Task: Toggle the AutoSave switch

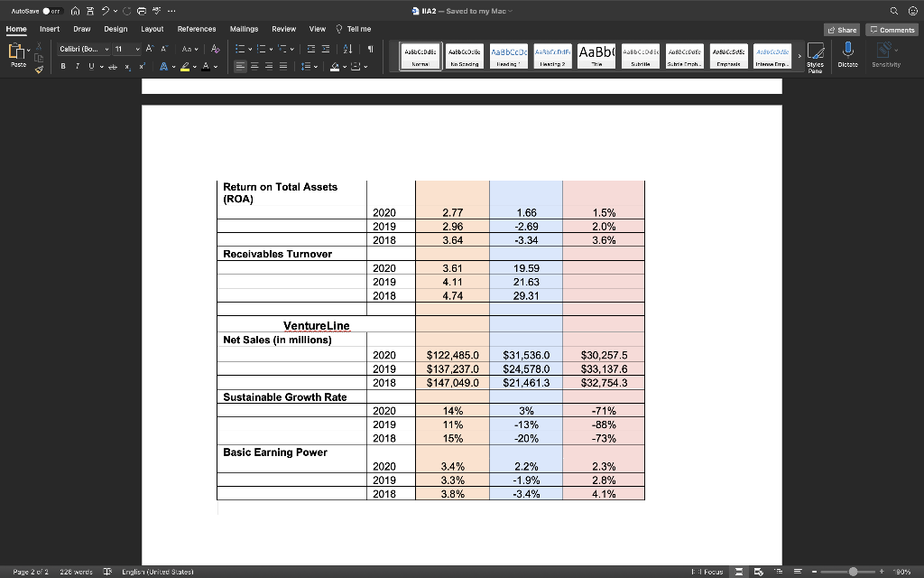Action: [51, 11]
